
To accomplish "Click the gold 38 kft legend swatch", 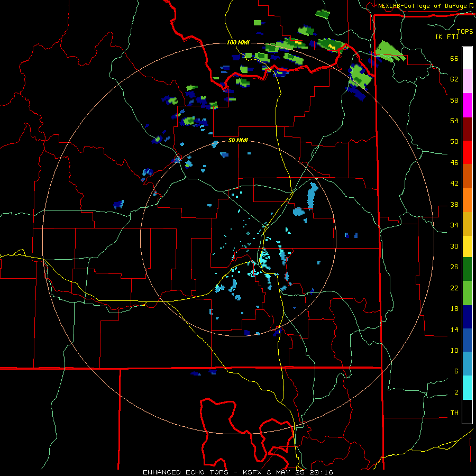I will click(x=467, y=224).
